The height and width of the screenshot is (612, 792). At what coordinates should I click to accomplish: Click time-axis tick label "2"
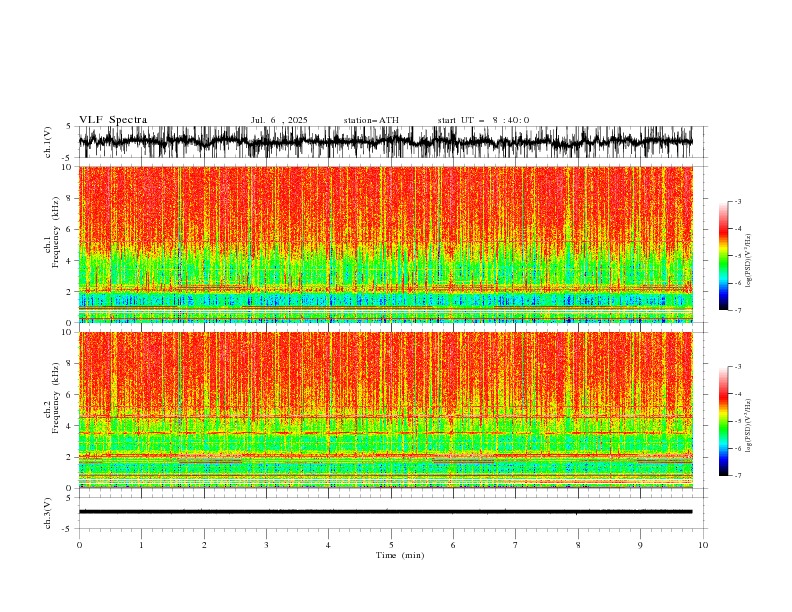[x=204, y=545]
